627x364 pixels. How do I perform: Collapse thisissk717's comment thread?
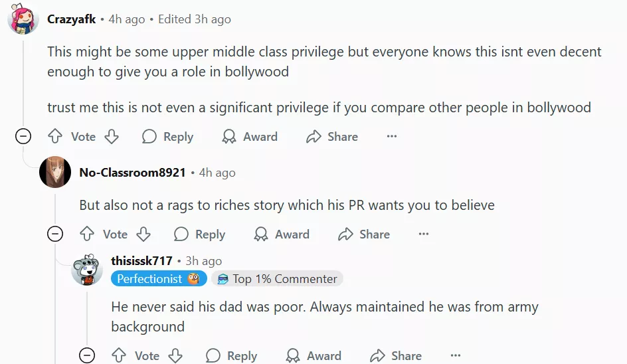(x=87, y=356)
